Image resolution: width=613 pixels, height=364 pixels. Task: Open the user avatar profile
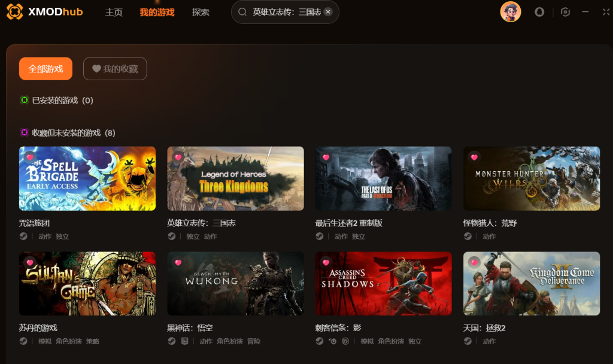point(511,12)
